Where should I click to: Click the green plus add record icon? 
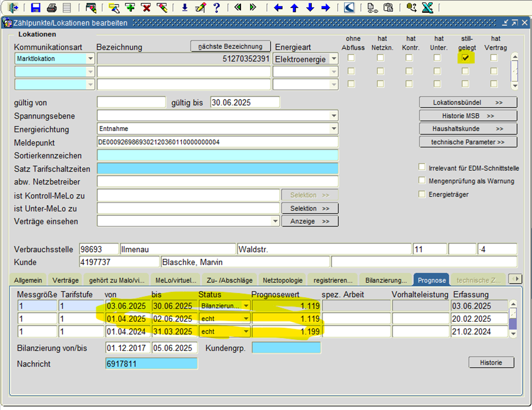(x=130, y=7)
